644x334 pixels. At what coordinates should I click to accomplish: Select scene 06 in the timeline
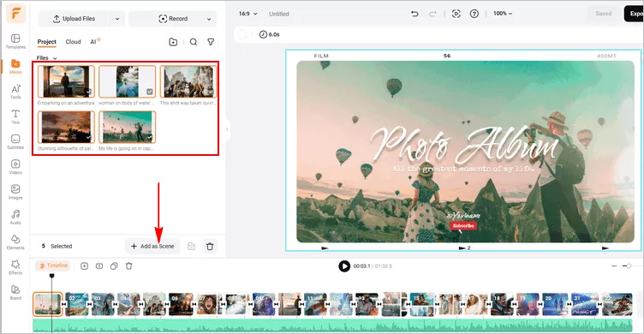click(181, 304)
